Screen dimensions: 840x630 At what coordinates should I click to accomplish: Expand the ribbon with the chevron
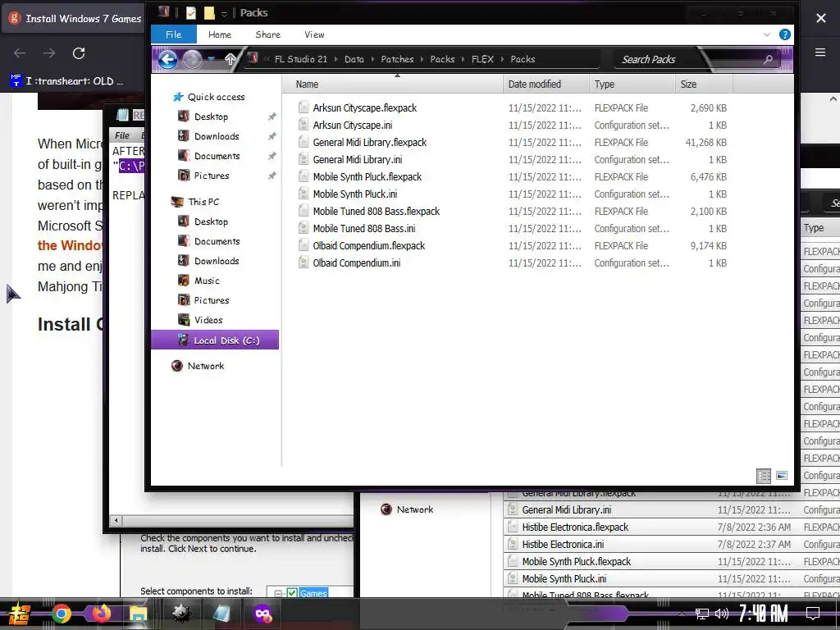pos(767,34)
